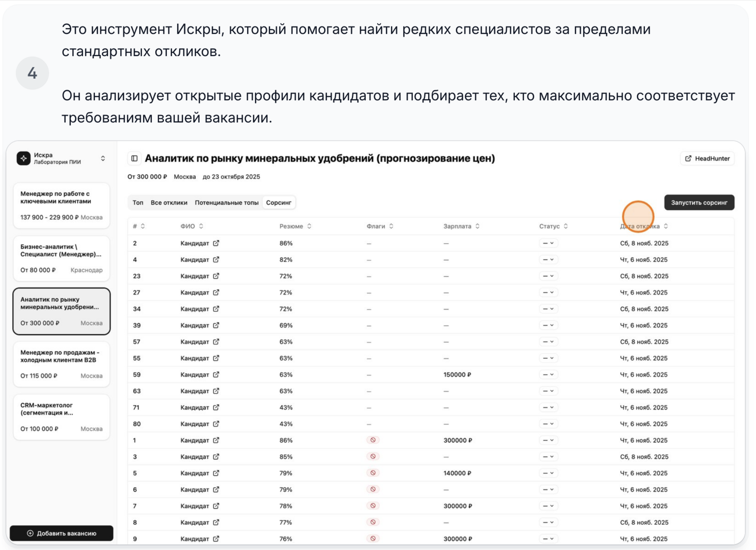Open candidate 55 profile via external-link icon
The width and height of the screenshot is (756, 550).
(216, 358)
